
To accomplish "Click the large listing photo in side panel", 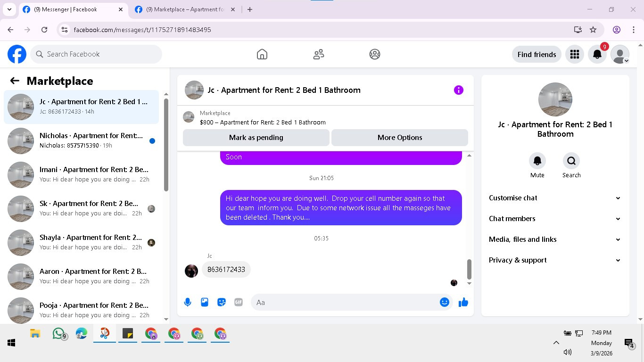I will [555, 99].
